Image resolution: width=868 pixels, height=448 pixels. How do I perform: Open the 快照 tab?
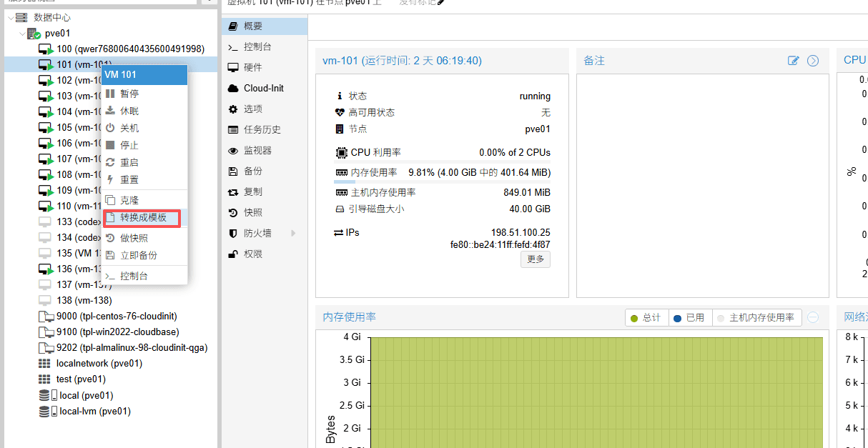point(265,212)
